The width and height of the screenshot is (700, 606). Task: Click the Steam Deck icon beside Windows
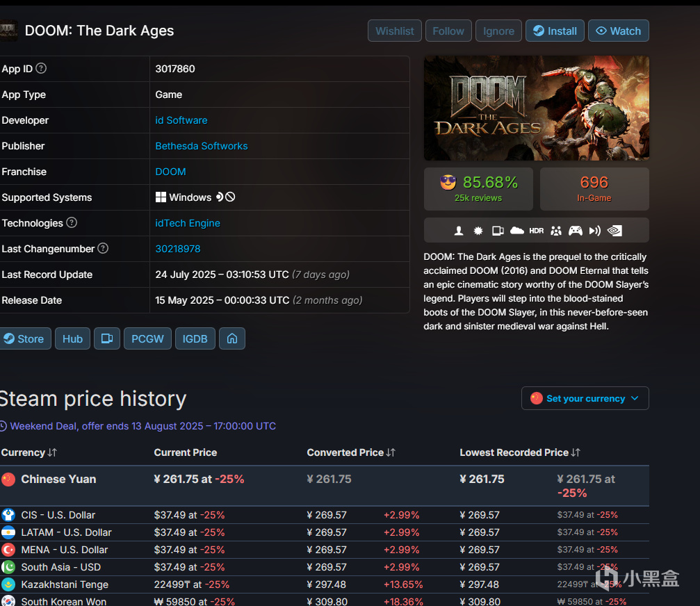pos(220,197)
